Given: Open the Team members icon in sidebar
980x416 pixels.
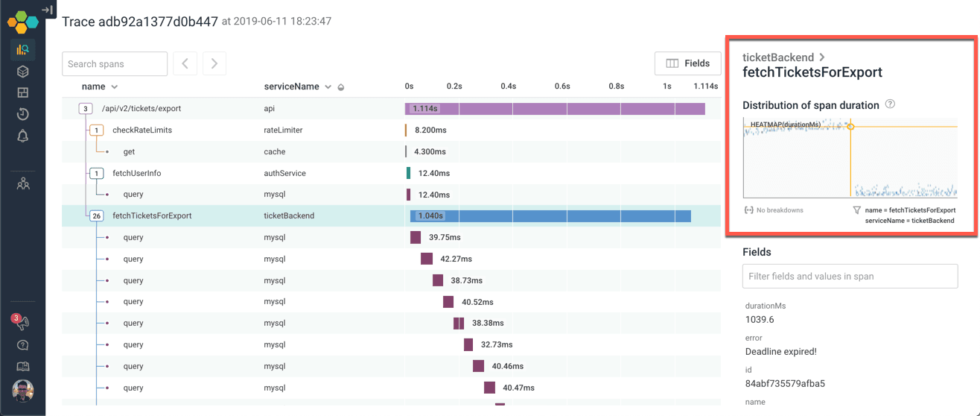Looking at the screenshot, I should 22,183.
